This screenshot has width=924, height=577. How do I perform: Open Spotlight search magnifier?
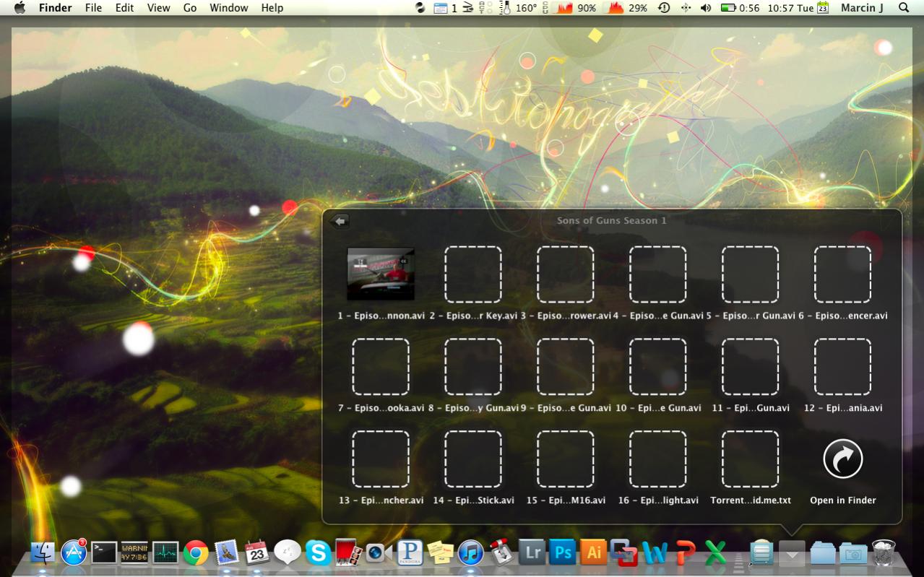point(904,8)
